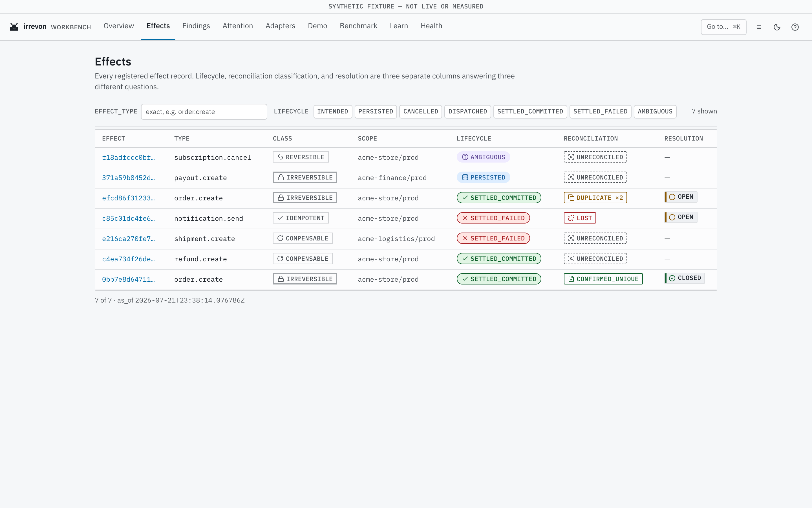Open effect c4ea734f26de… link
Screen dimensions: 812x508
[x=129, y=259]
